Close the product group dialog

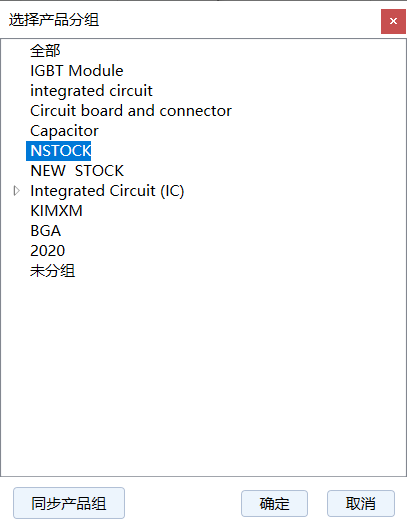coord(393,21)
